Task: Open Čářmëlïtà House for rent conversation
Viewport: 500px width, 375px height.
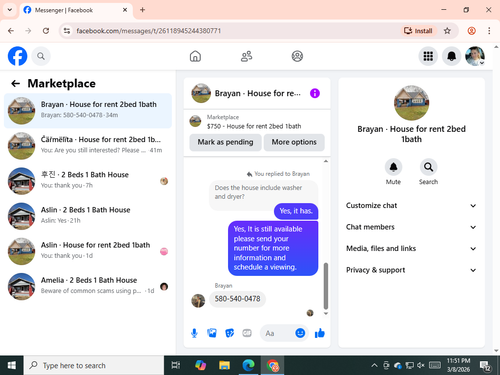Action: [x=88, y=146]
